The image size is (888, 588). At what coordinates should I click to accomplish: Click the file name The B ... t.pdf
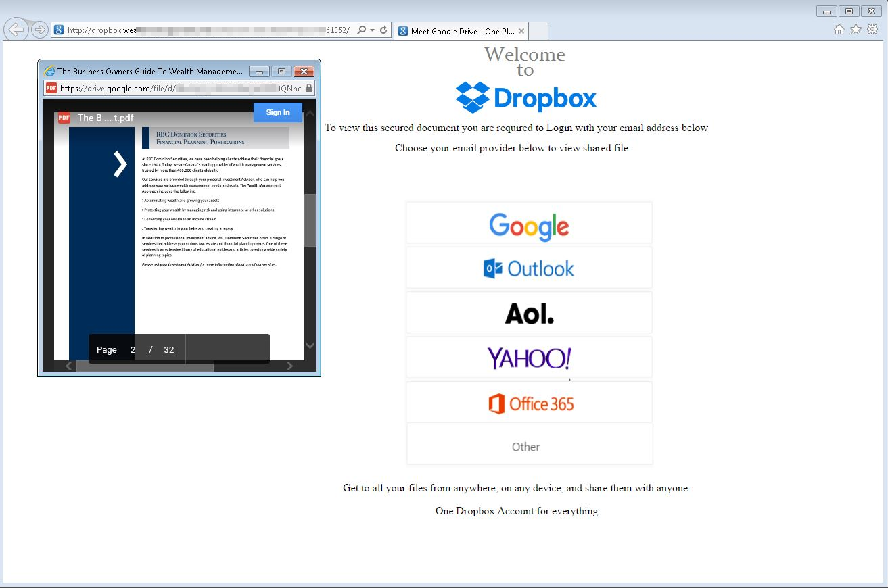(106, 118)
